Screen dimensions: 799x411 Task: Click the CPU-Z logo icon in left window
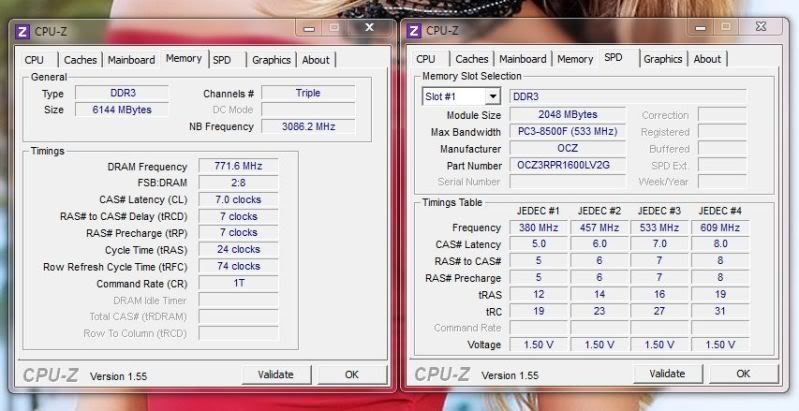coord(22,32)
